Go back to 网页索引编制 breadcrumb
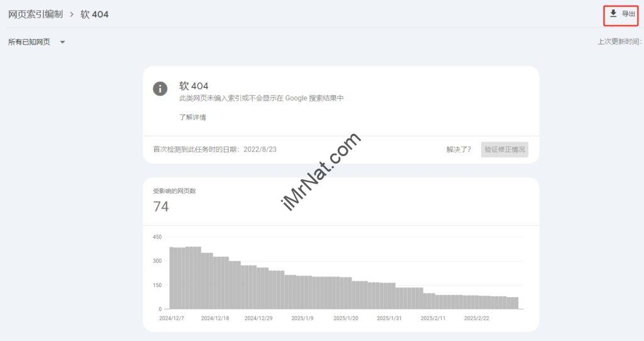 click(35, 14)
